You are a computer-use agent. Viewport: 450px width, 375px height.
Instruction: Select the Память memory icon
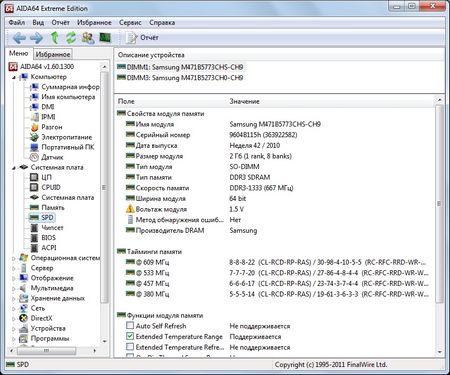[x=34, y=208]
